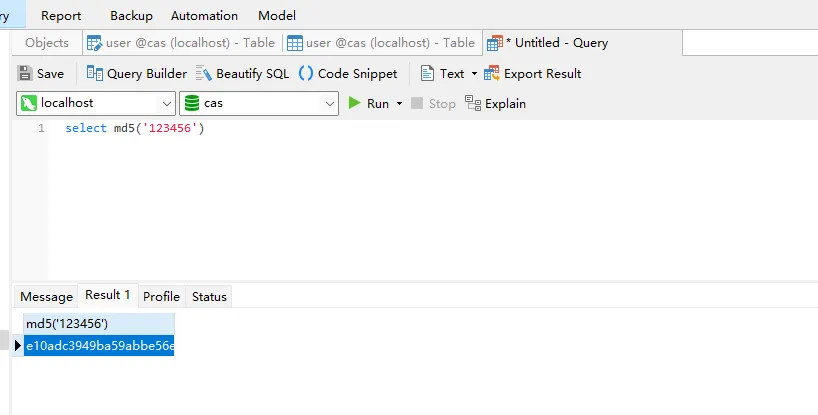
Task: Open the Backup menu
Action: [x=131, y=16]
